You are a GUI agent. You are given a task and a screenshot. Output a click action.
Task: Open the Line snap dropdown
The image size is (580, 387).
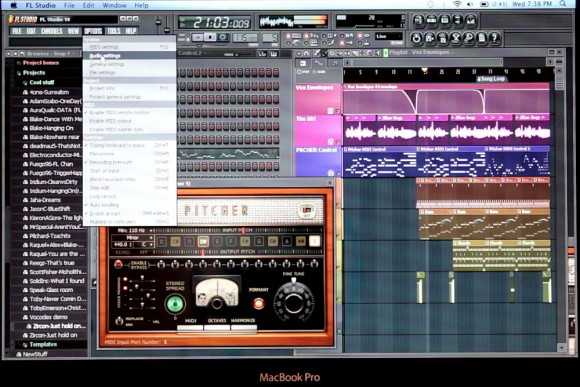click(x=388, y=36)
